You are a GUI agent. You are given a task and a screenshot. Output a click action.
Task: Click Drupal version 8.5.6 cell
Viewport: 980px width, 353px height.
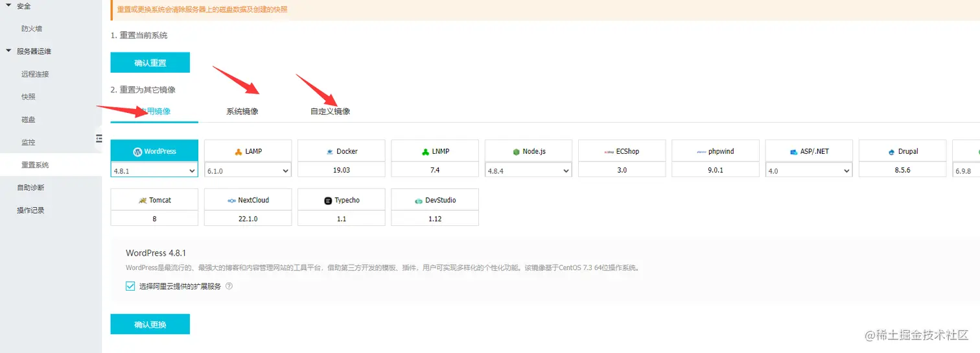tap(902, 170)
